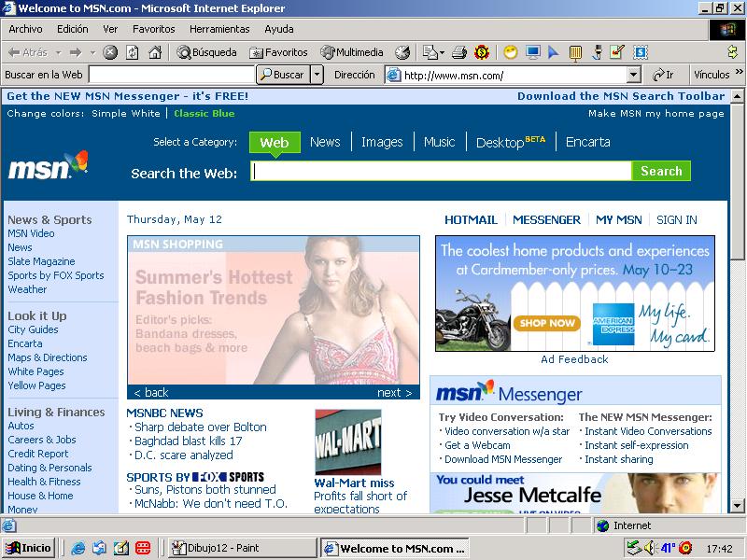
Task: Open the HOTMAIL link
Action: tap(471, 220)
